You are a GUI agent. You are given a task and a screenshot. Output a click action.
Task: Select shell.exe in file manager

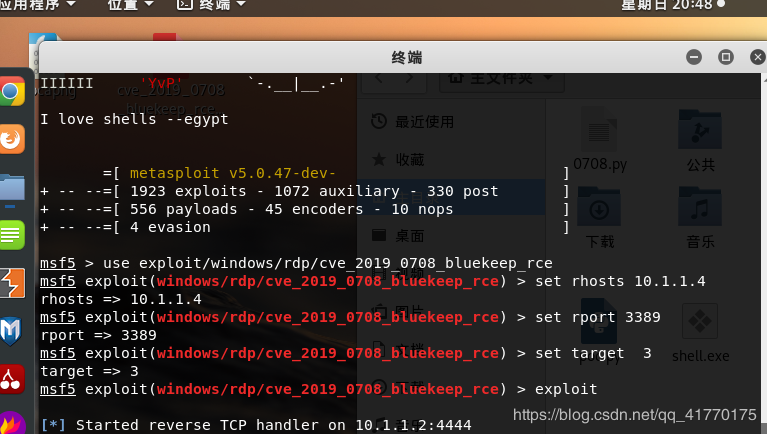[700, 333]
